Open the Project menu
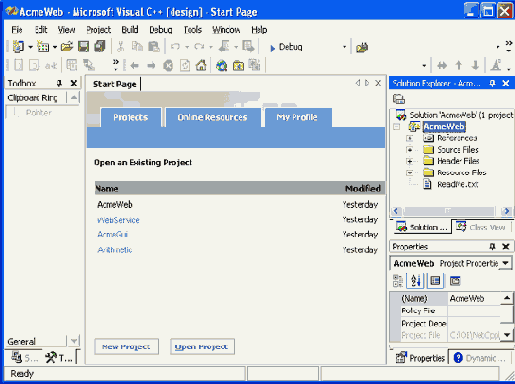This screenshot has width=515, height=384. [x=99, y=30]
